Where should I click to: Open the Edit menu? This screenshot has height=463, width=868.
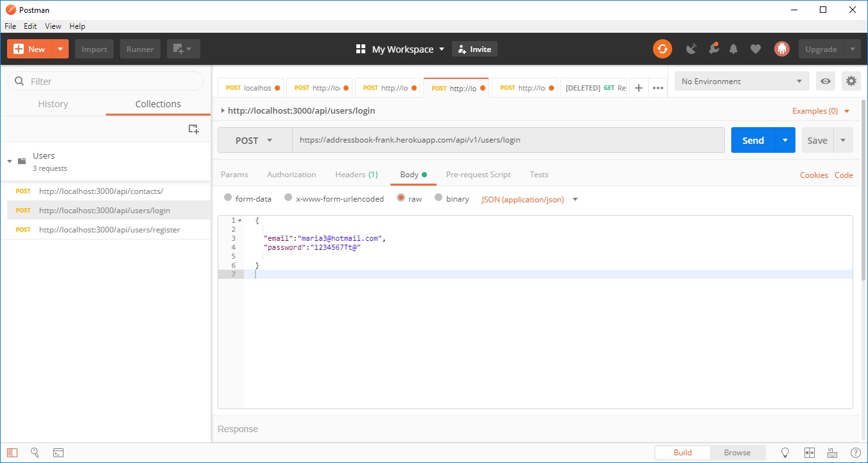30,26
